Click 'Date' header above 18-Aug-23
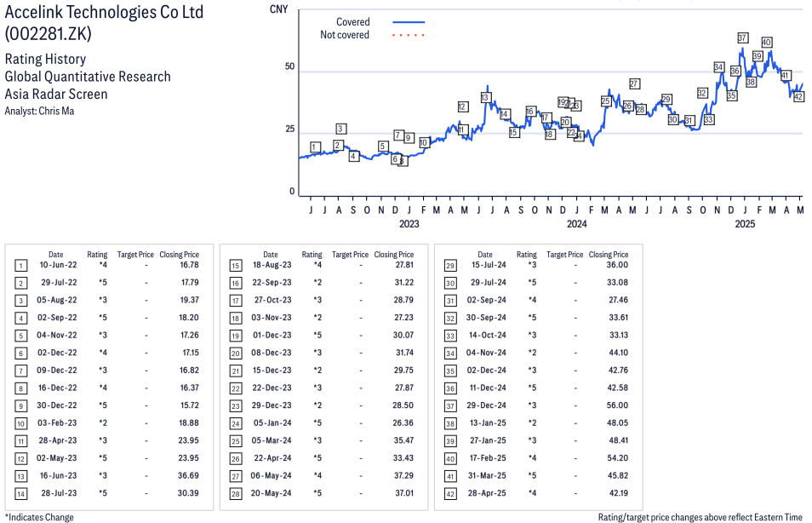Viewport: 812px width, 523px height. tap(271, 255)
